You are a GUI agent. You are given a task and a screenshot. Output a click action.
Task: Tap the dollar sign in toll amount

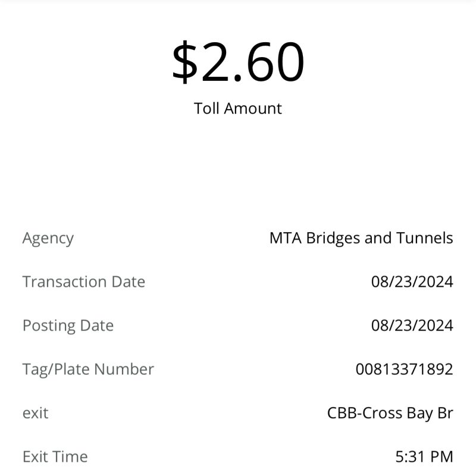(x=184, y=62)
